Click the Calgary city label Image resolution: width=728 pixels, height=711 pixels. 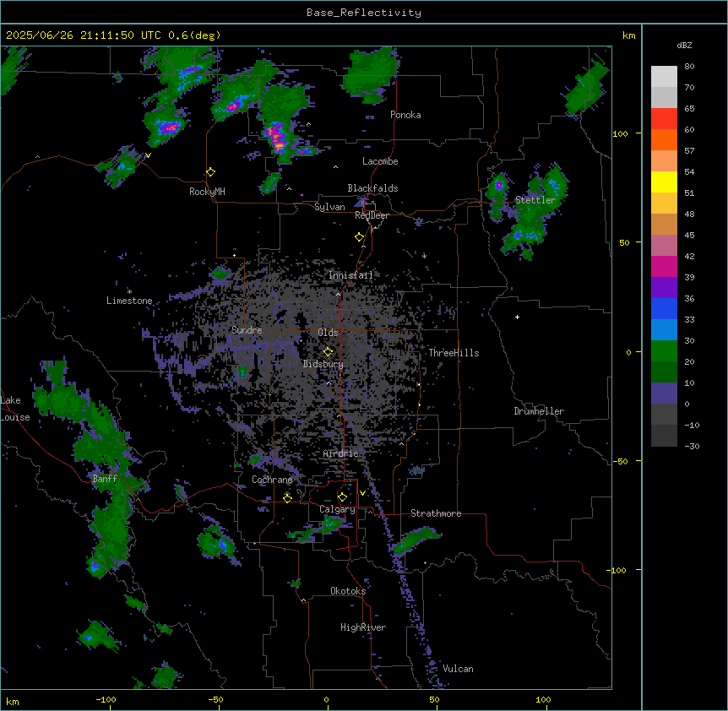(337, 509)
